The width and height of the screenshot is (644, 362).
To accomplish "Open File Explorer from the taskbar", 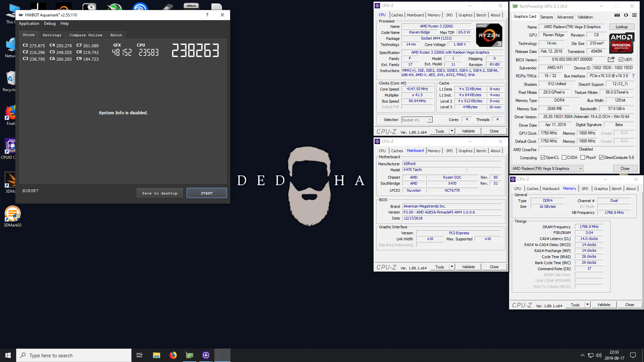I will coord(156,355).
